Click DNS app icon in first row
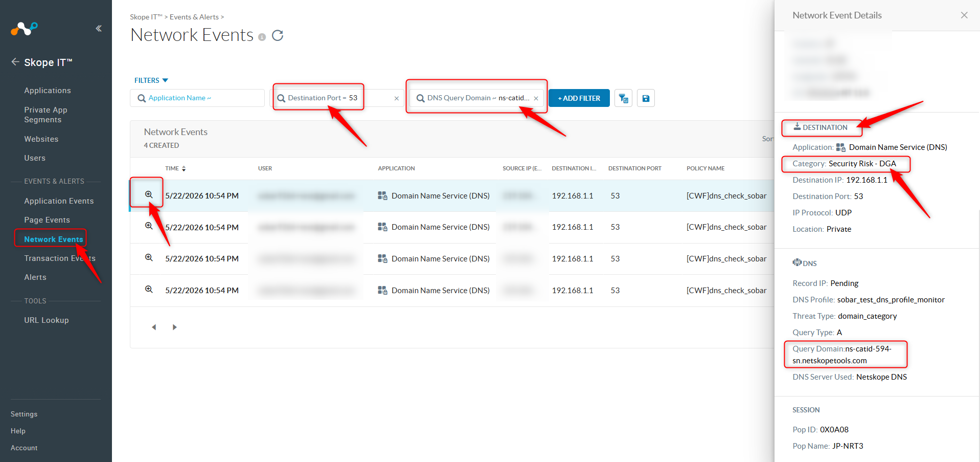 [382, 195]
